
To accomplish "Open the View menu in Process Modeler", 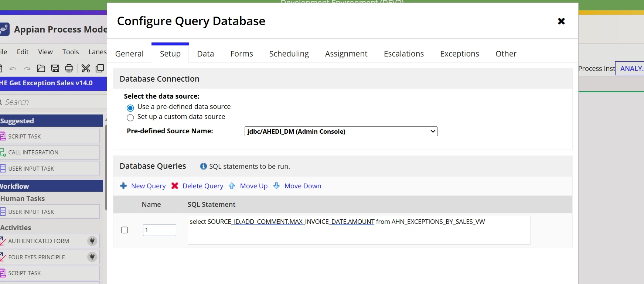I will point(45,52).
